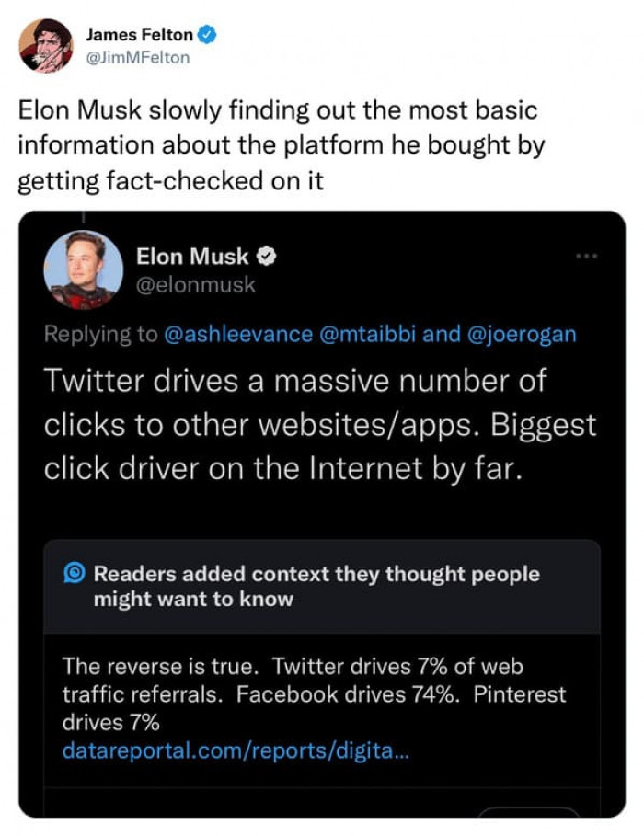Click the verified badge in the embedded tweet
This screenshot has height=836, width=644.
tap(267, 257)
